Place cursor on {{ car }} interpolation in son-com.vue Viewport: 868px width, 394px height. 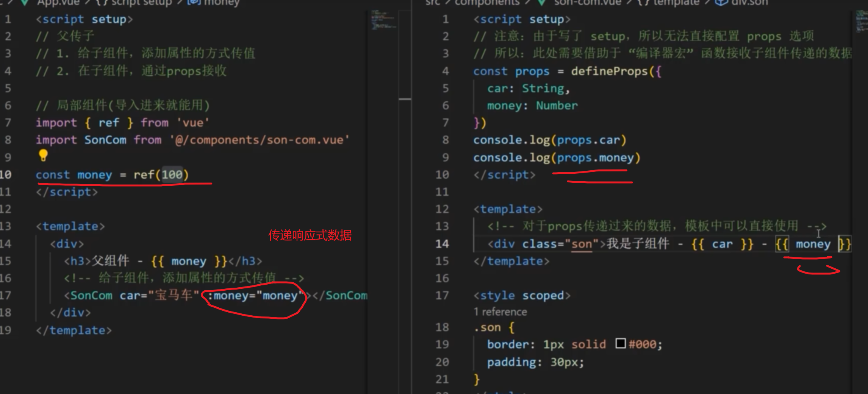pos(723,244)
